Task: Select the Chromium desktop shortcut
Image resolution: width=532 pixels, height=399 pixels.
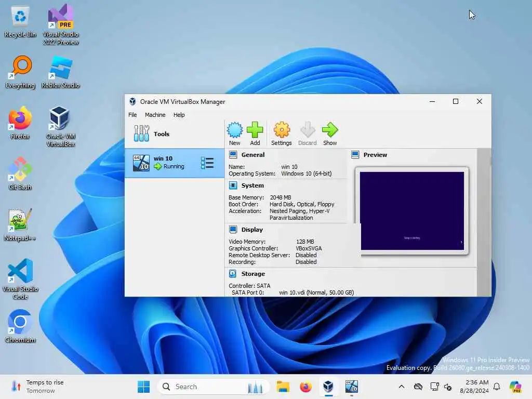Action: point(20,326)
